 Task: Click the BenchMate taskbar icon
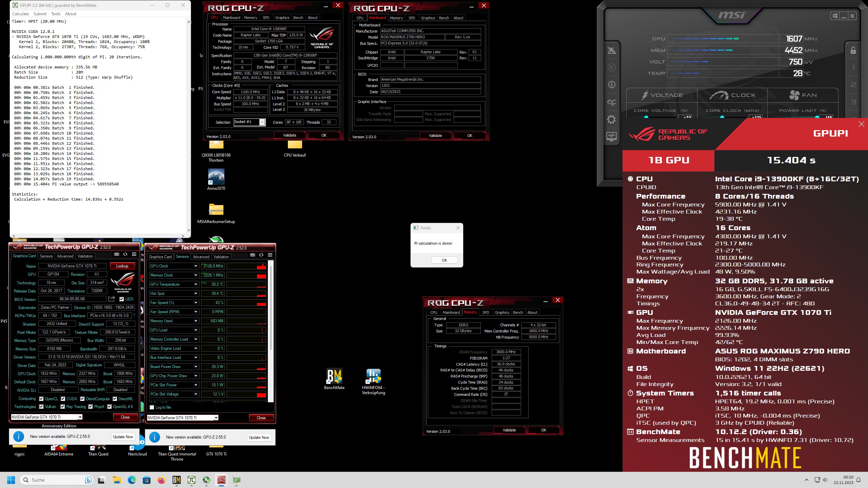coord(176,480)
